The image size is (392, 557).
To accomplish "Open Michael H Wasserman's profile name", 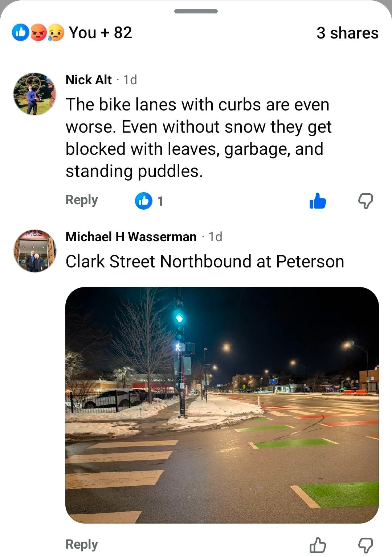I will click(x=131, y=237).
